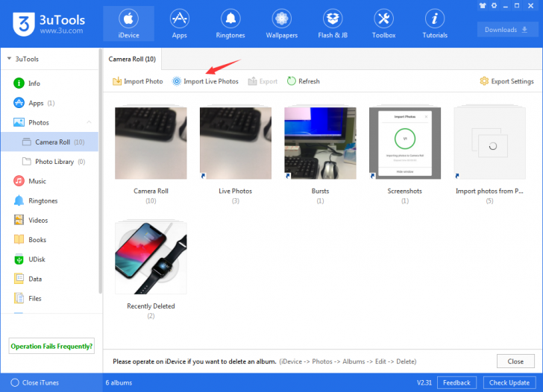The image size is (543, 392).
Task: Click the Check Update button
Action: click(x=509, y=382)
